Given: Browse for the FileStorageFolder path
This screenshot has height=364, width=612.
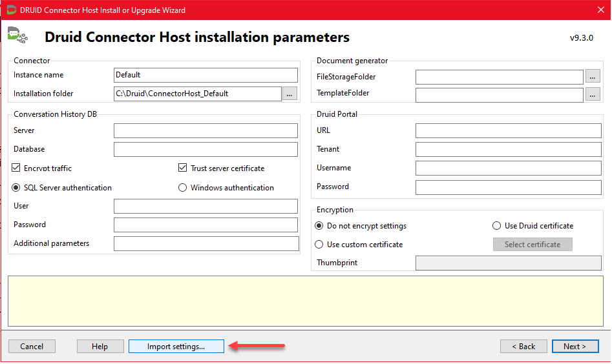Looking at the screenshot, I should click(x=593, y=77).
